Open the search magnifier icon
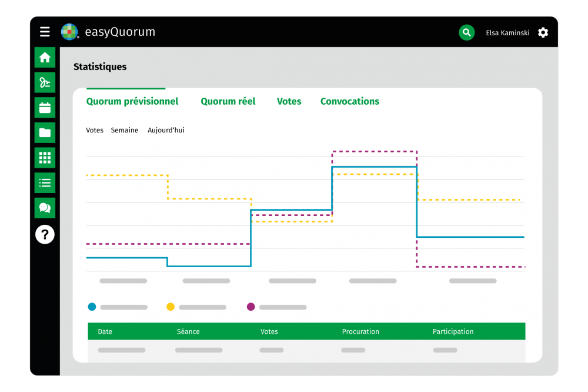 pyautogui.click(x=466, y=32)
